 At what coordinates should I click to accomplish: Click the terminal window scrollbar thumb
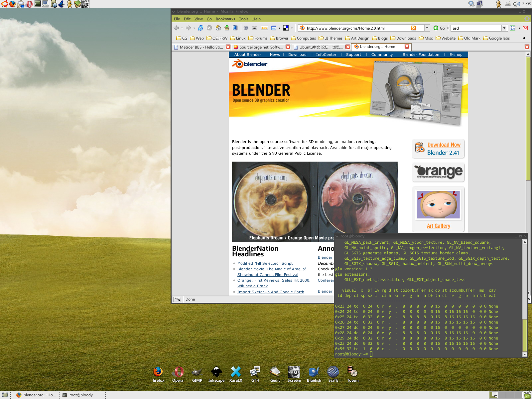[525, 335]
